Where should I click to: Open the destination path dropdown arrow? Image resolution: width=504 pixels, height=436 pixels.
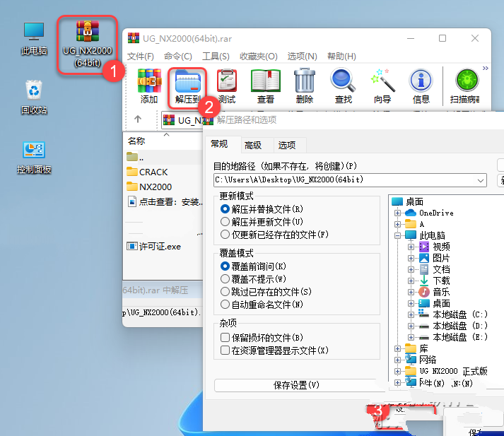481,180
